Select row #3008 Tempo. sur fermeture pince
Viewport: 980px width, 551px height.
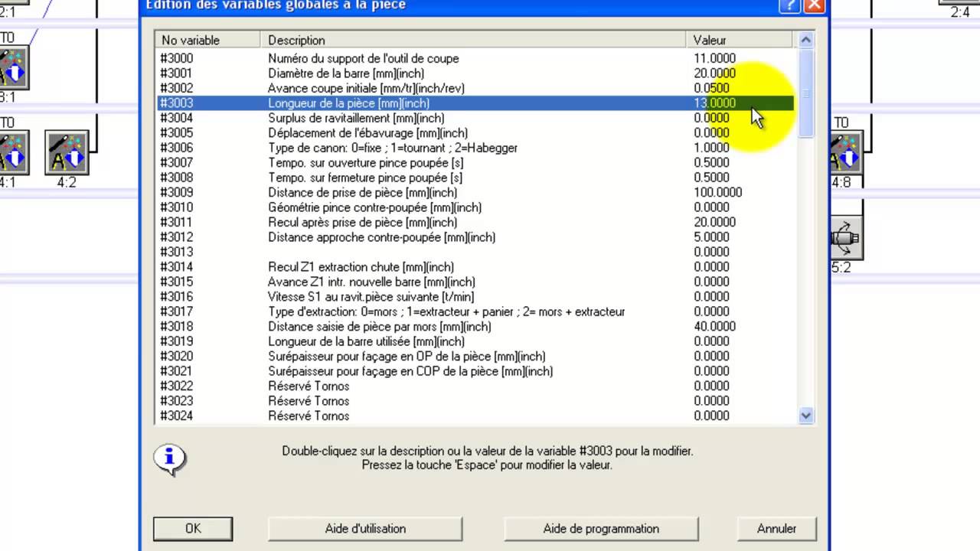click(475, 178)
